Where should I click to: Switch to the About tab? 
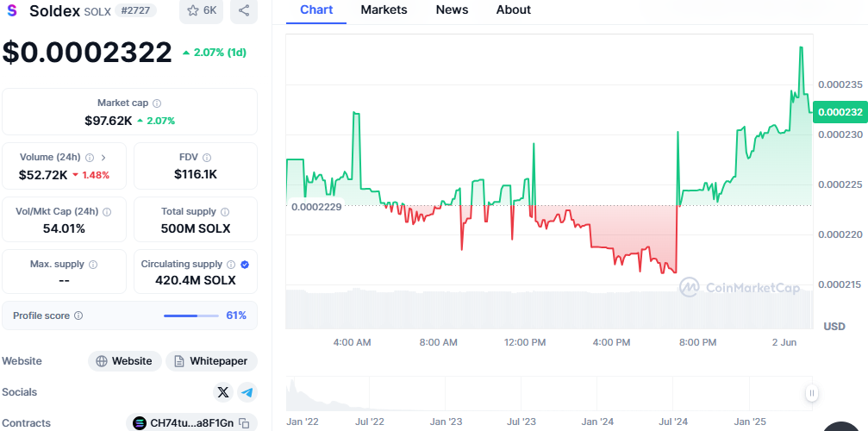(513, 10)
